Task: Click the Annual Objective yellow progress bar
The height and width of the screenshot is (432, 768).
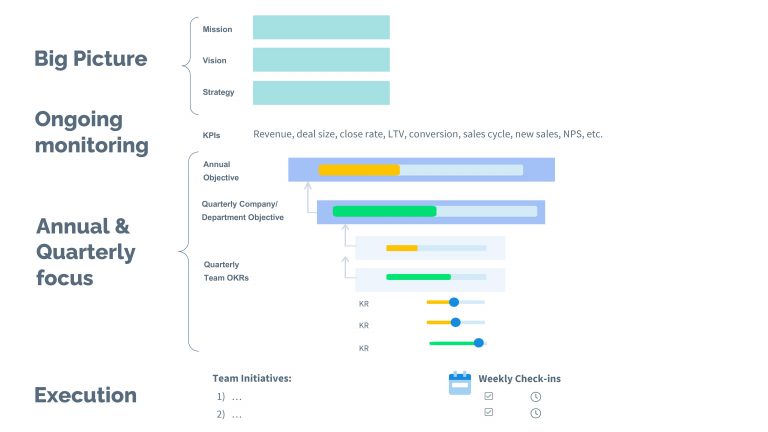Action: point(359,170)
